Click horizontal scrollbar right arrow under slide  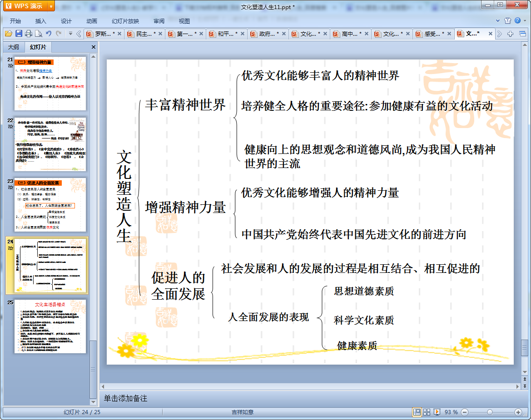(517, 386)
